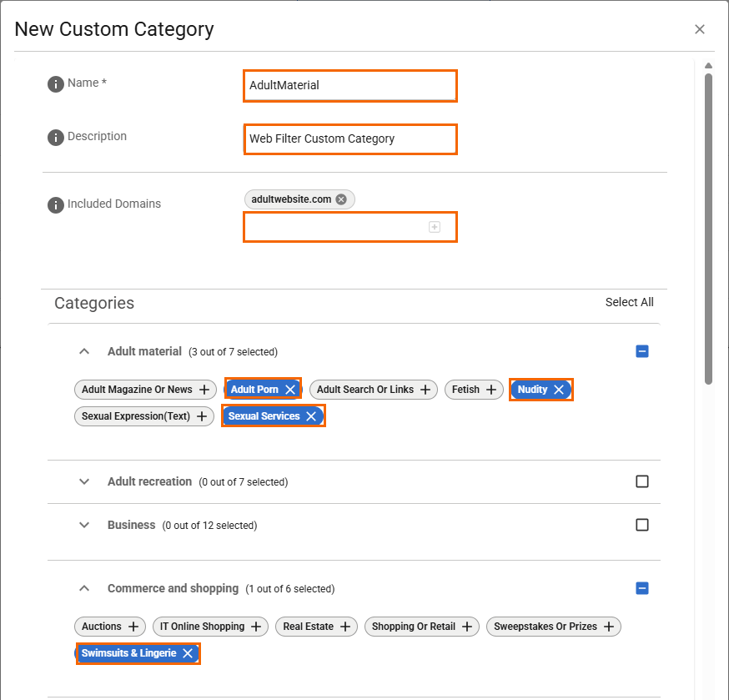Deselect the Nudity category chip
729x700 pixels.
pyautogui.click(x=559, y=390)
